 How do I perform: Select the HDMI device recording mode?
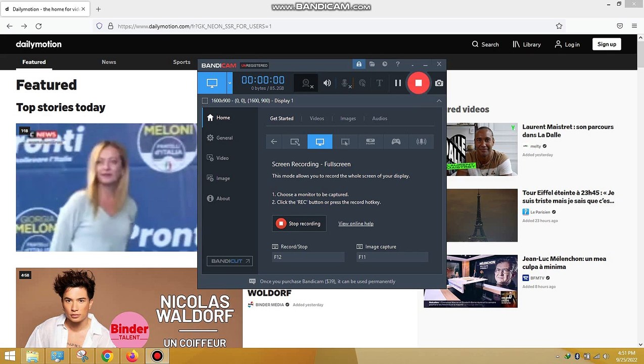(371, 142)
